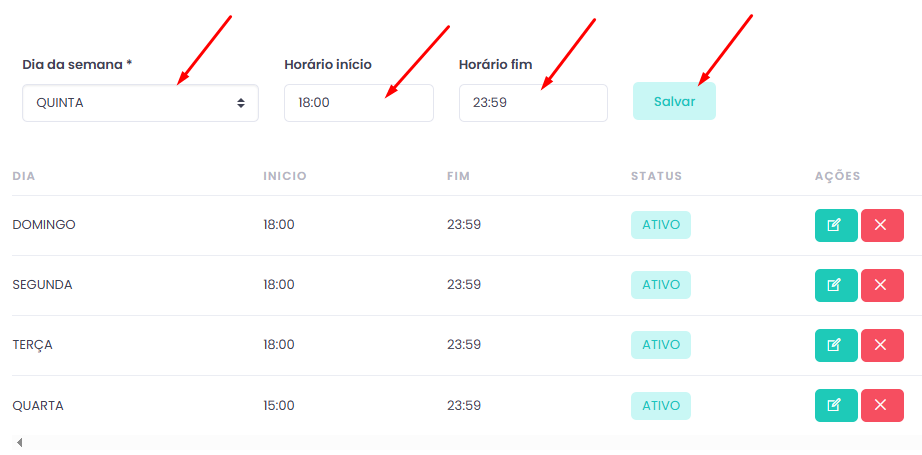This screenshot has width=922, height=455.
Task: Edit the DOMINGO schedule row
Action: 835,225
